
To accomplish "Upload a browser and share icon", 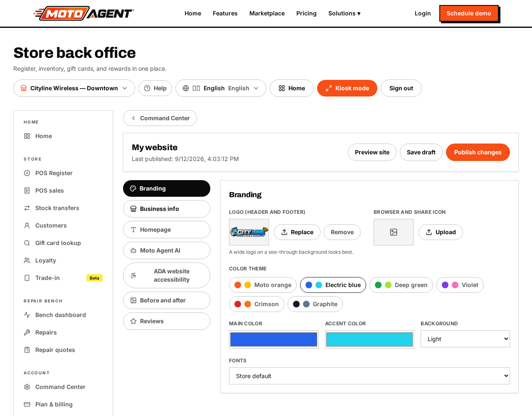I will pos(441,232).
